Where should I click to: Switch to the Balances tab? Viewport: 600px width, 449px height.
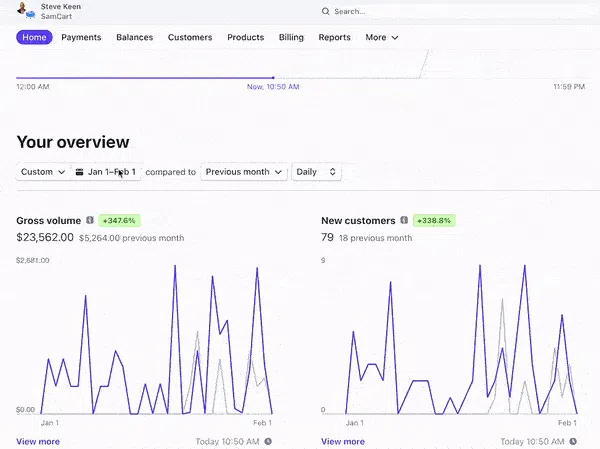point(134,38)
